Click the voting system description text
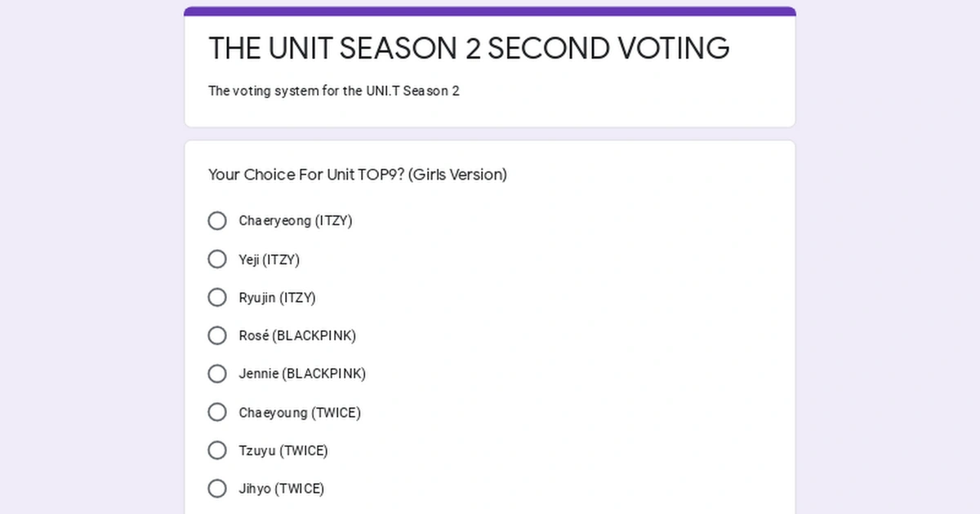Screen dimensions: 980x514 [x=333, y=91]
